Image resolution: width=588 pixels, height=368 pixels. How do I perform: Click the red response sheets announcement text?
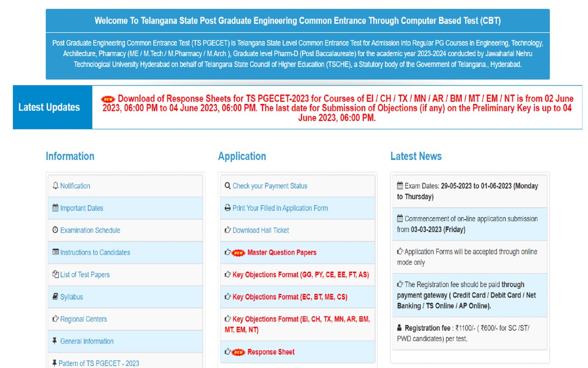[x=338, y=108]
